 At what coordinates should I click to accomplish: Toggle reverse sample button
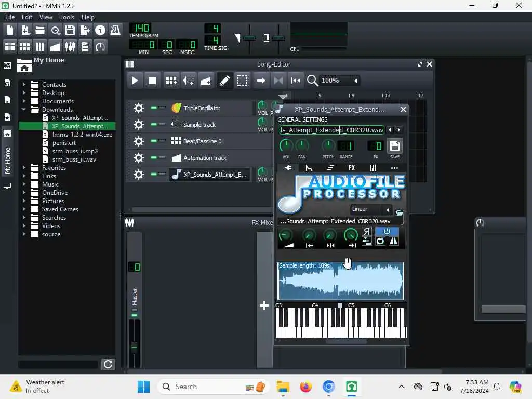coord(366,231)
